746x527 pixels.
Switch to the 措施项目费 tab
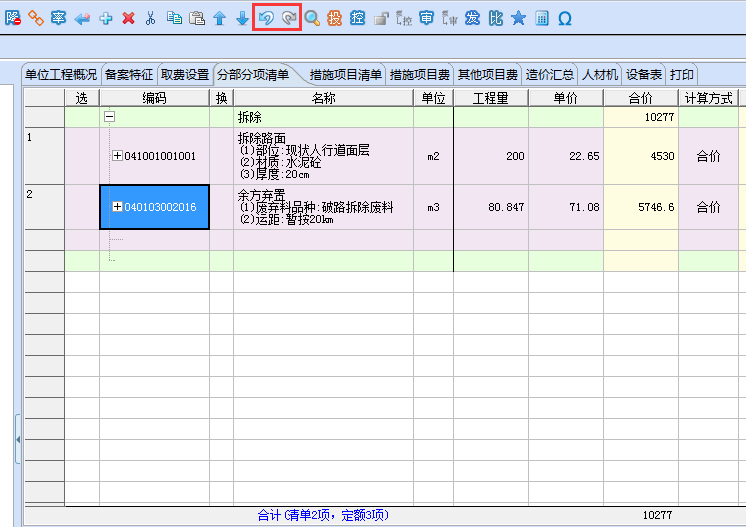click(420, 75)
